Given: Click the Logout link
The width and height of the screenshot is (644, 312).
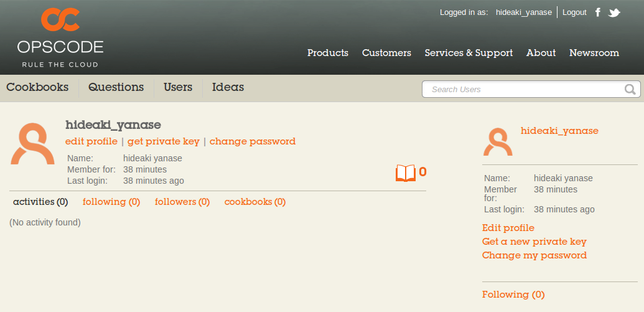Looking at the screenshot, I should pyautogui.click(x=574, y=12).
